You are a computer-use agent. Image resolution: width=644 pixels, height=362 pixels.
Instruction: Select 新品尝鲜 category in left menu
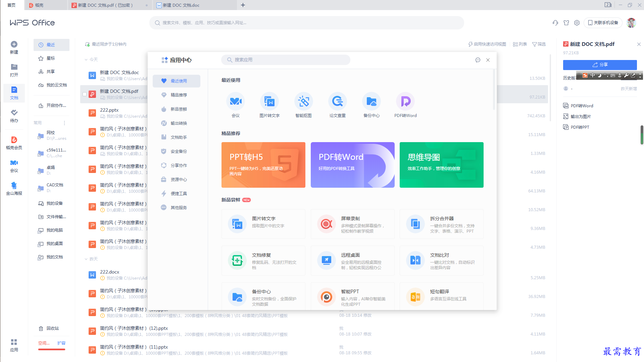177,109
